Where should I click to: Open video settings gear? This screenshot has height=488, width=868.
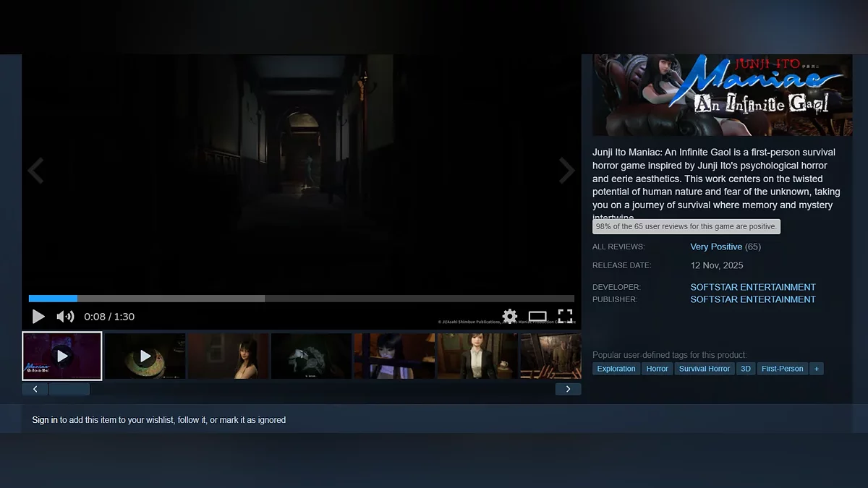point(509,317)
